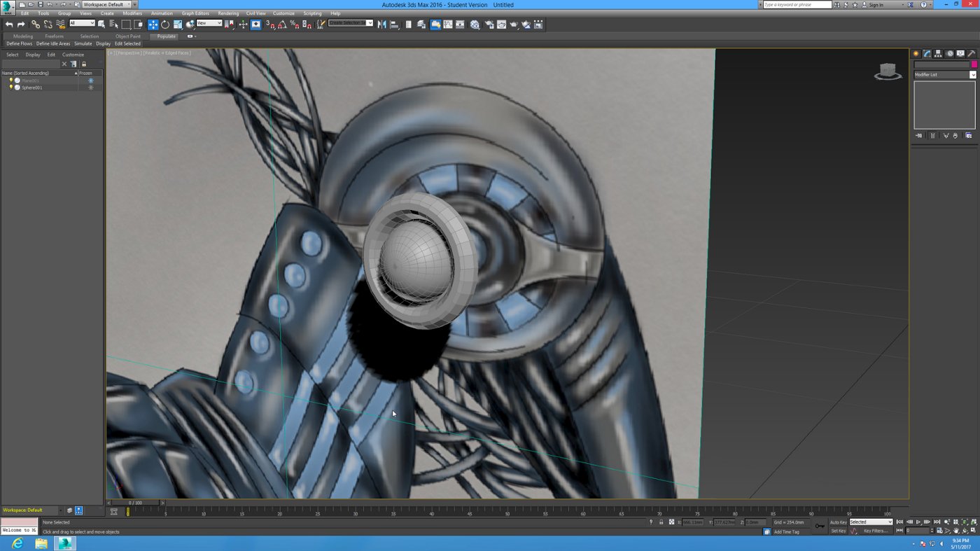Switch to the Freeform ribbon tab
The width and height of the screenshot is (980, 551).
(x=54, y=36)
